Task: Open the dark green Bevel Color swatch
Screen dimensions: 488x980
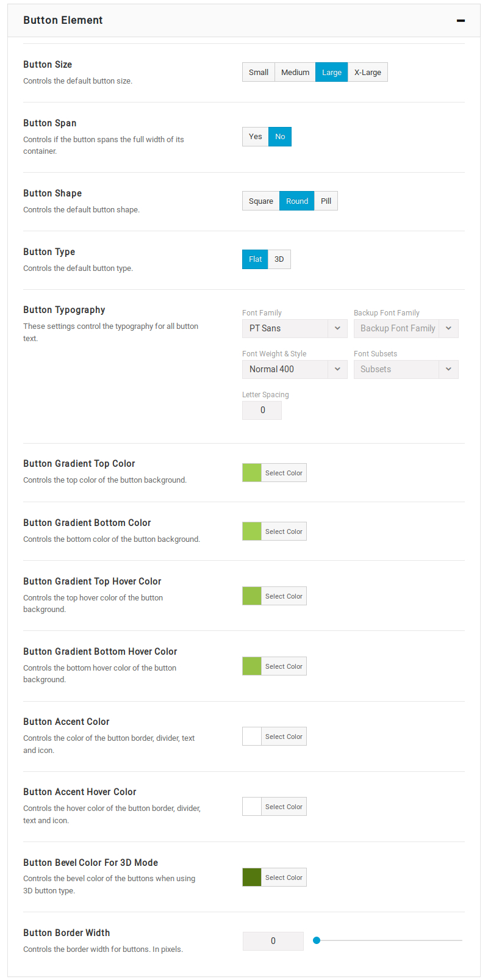Action: coord(252,877)
